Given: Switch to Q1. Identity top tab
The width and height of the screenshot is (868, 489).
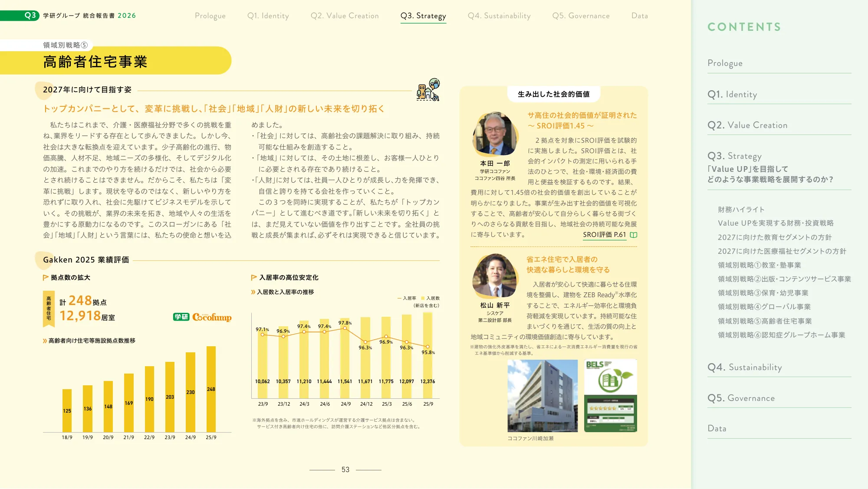Looking at the screenshot, I should tap(268, 16).
